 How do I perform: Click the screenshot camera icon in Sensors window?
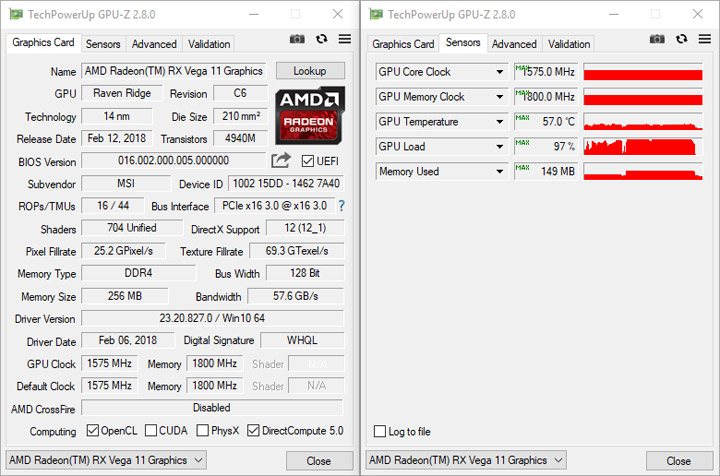click(x=657, y=39)
